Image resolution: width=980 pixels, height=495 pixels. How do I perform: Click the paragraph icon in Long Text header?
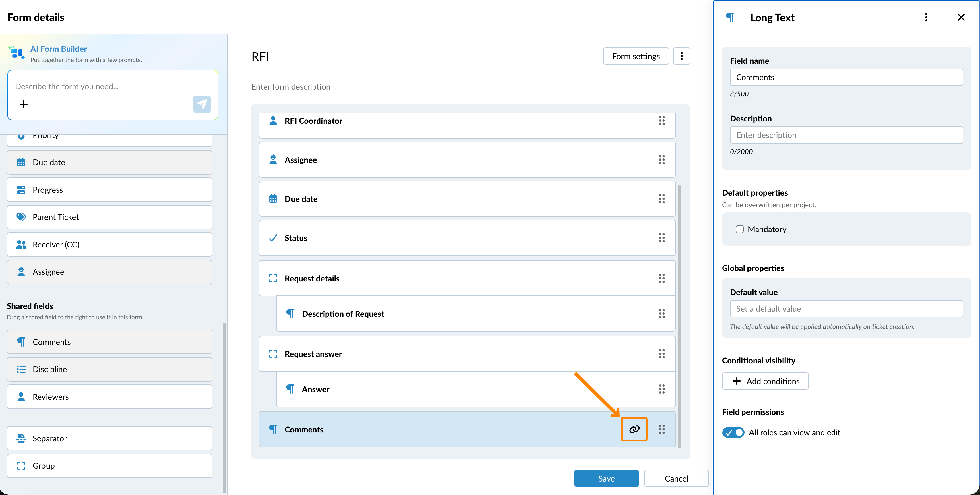pos(730,18)
